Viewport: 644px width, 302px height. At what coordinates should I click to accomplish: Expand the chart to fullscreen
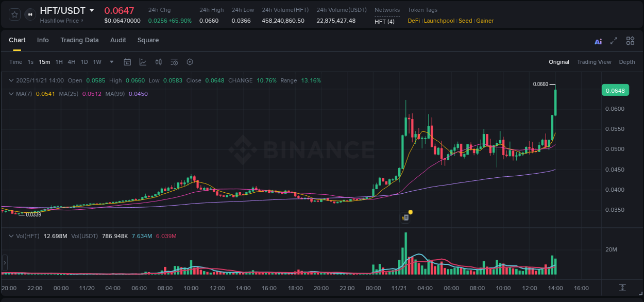(614, 41)
